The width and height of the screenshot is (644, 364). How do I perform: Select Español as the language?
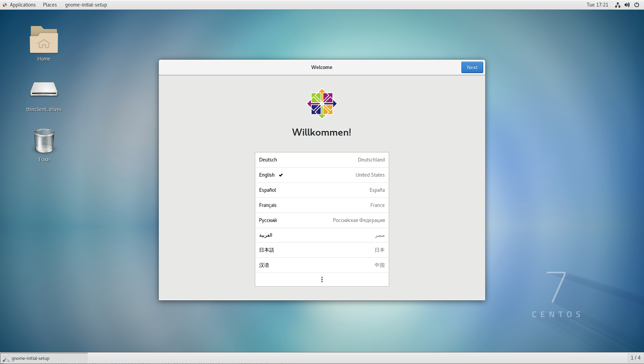[322, 190]
